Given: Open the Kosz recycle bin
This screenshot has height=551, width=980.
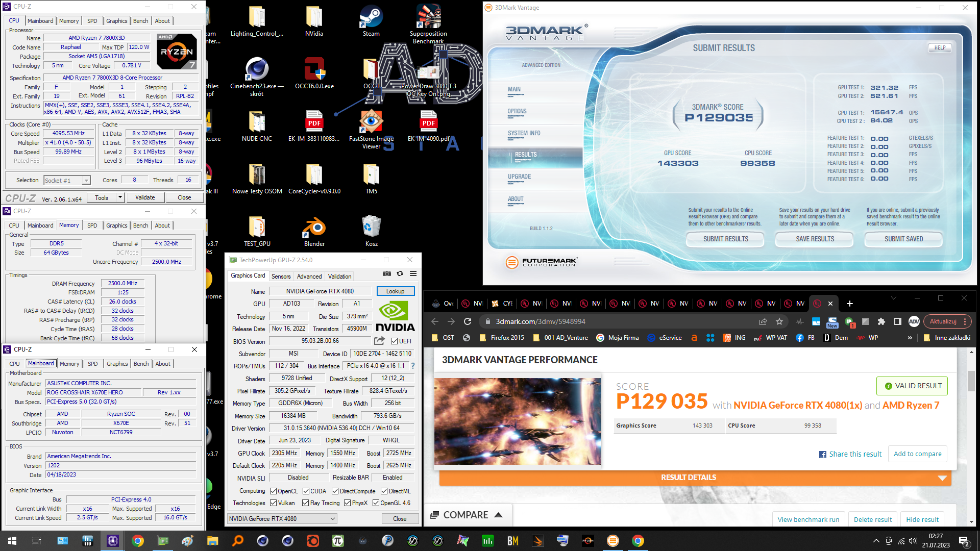Looking at the screenshot, I should tap(372, 231).
